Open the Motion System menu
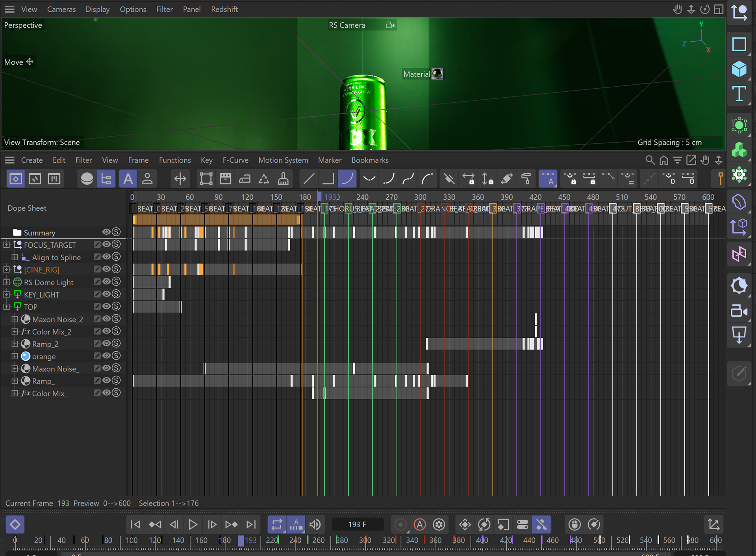The image size is (756, 556). (x=283, y=160)
